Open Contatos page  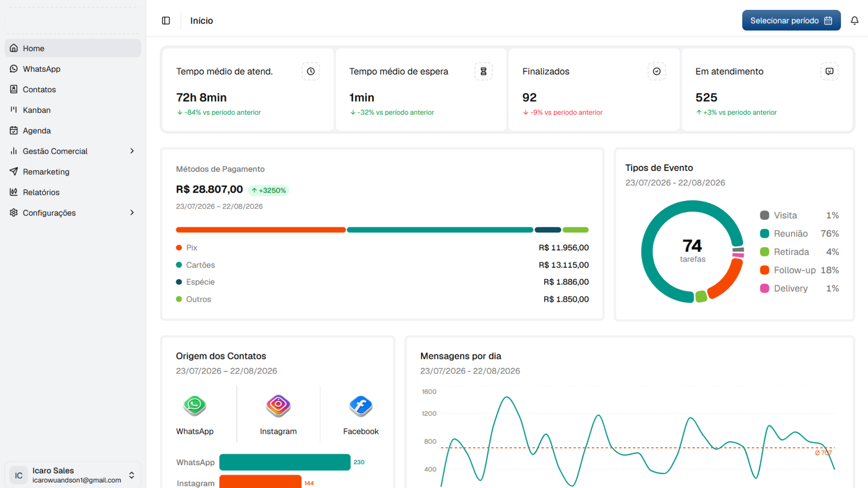tap(73, 89)
